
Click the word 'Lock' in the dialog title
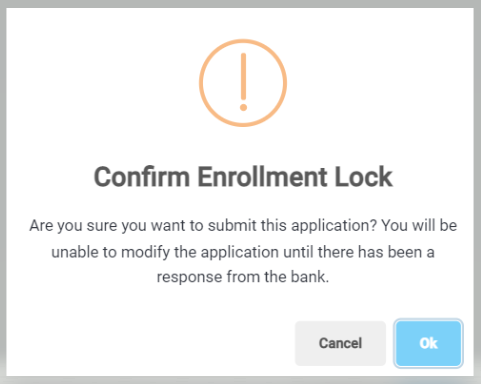pos(363,177)
